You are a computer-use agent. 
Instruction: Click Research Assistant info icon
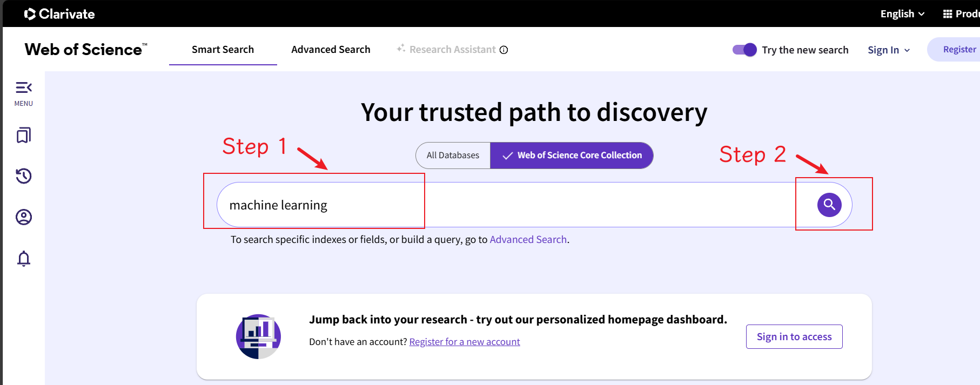(504, 50)
